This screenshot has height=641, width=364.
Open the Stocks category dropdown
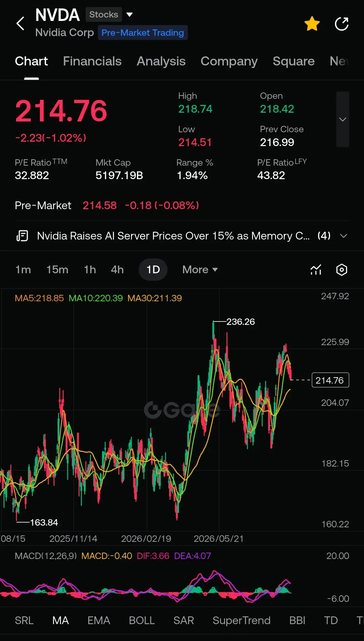point(110,15)
